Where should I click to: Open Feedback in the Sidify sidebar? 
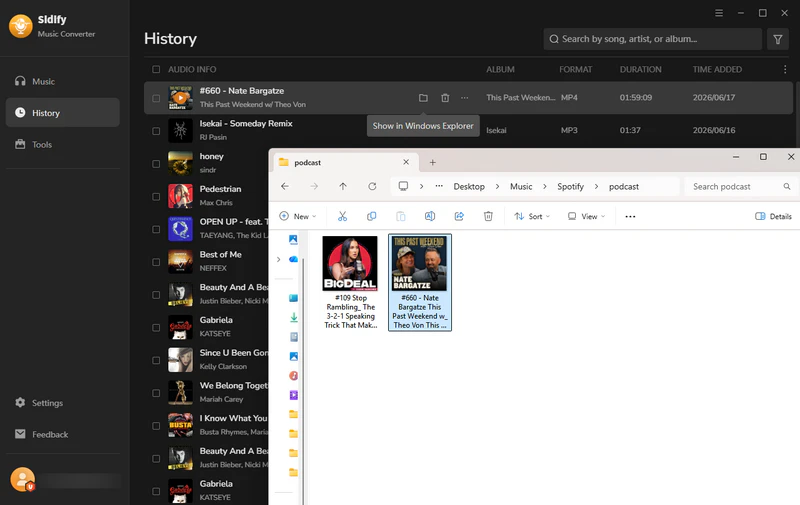pyautogui.click(x=41, y=434)
